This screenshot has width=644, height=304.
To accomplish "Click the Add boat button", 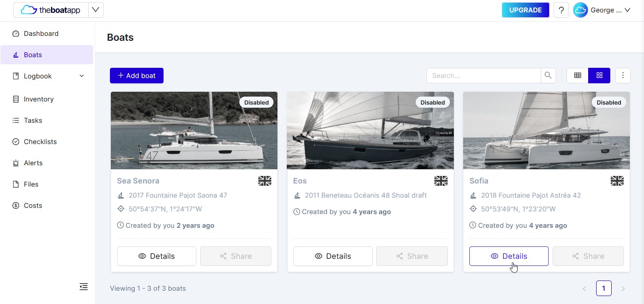I will (x=137, y=75).
